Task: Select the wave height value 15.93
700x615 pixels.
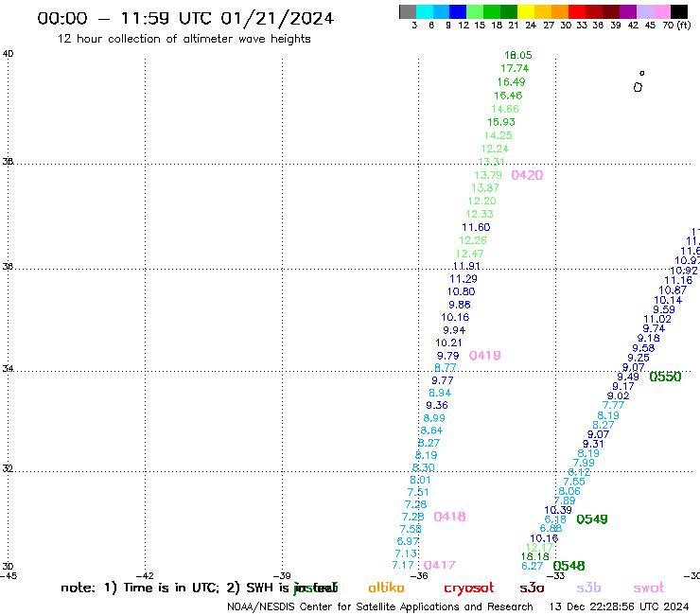Action: pyautogui.click(x=501, y=122)
